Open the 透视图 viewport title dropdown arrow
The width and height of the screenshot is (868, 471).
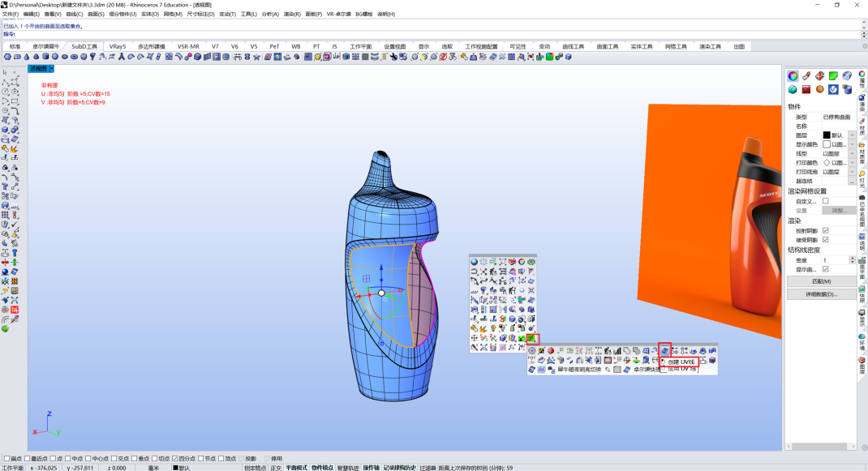[x=51, y=69]
